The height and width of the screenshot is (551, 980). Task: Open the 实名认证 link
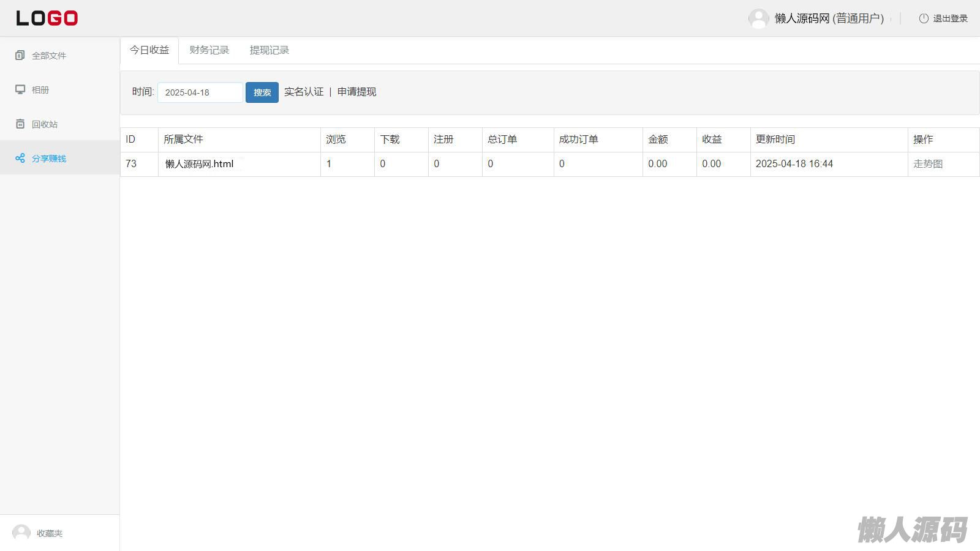pos(304,92)
